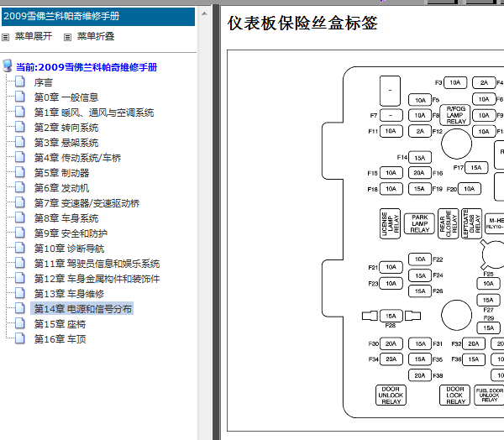504x440 pixels.
Task: Click page icon next to 第14章 电源和信号分布
Action: tap(20, 308)
